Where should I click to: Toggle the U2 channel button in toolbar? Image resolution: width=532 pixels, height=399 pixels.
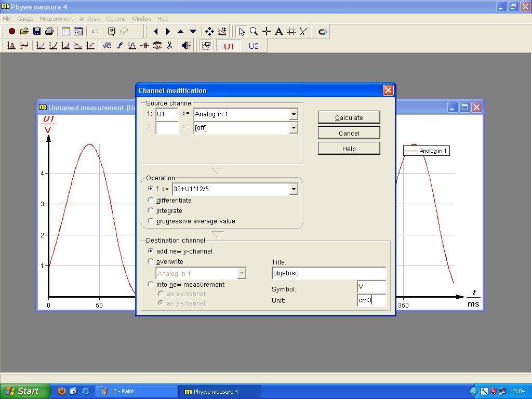[254, 46]
